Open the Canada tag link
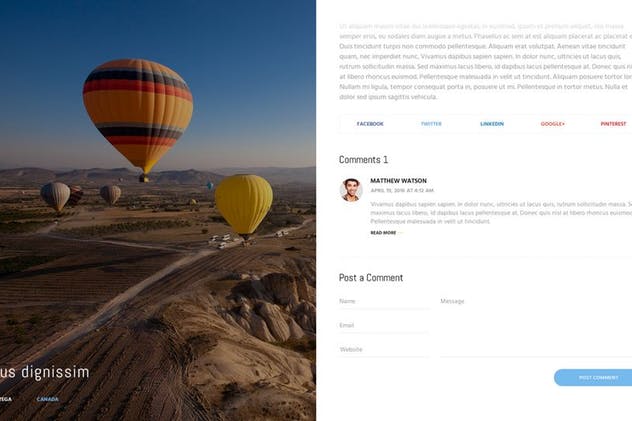The image size is (632, 421). [48, 399]
